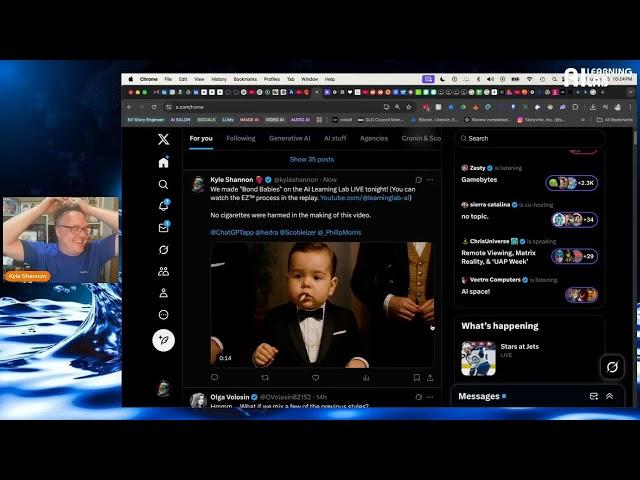Open Notifications bell in sidebar
The width and height of the screenshot is (640, 480).
pyautogui.click(x=163, y=206)
